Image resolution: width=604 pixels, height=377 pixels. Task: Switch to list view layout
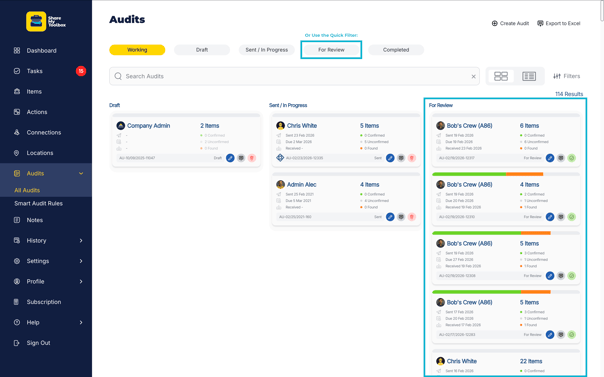(529, 76)
